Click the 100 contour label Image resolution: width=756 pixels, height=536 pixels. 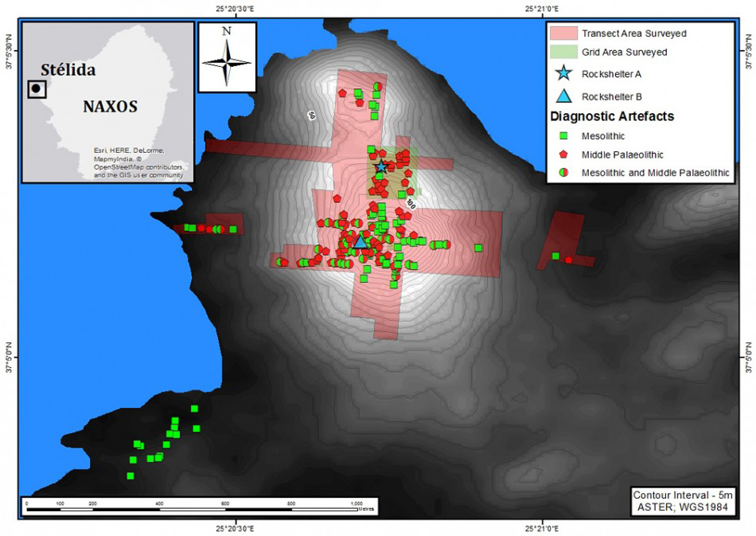point(411,204)
